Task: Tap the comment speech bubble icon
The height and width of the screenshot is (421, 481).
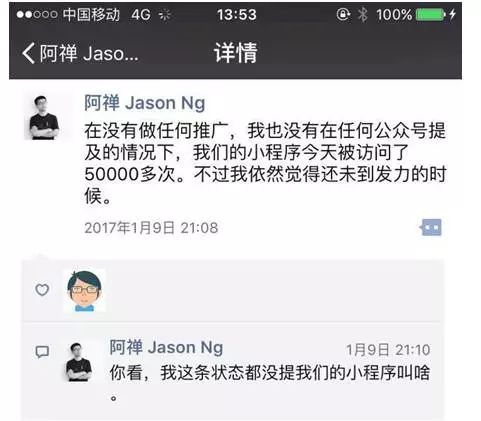Action: (42, 352)
